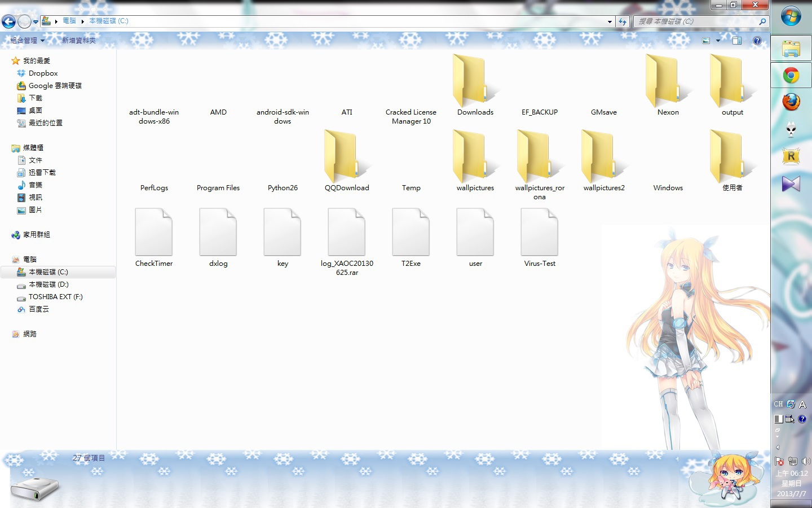Image resolution: width=812 pixels, height=508 pixels.
Task: Open the 組合管理 dropdown menu
Action: (27, 41)
